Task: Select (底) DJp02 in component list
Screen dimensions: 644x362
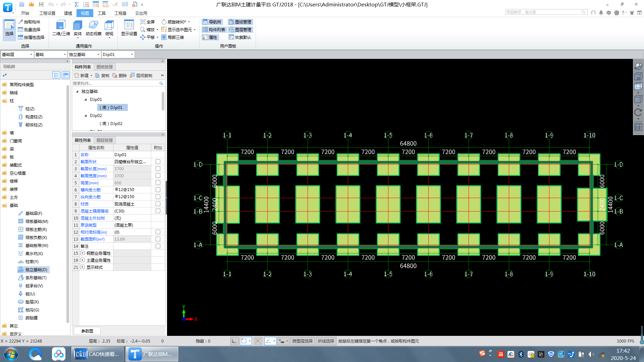Action: pos(111,124)
